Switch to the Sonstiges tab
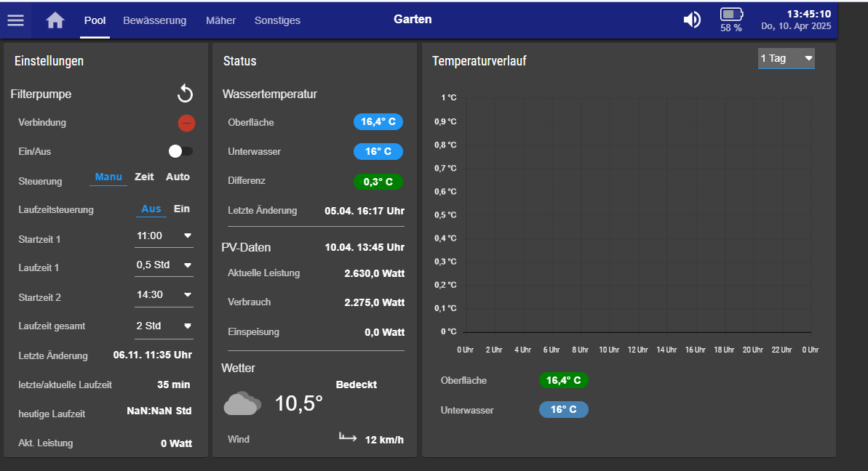 (x=277, y=20)
